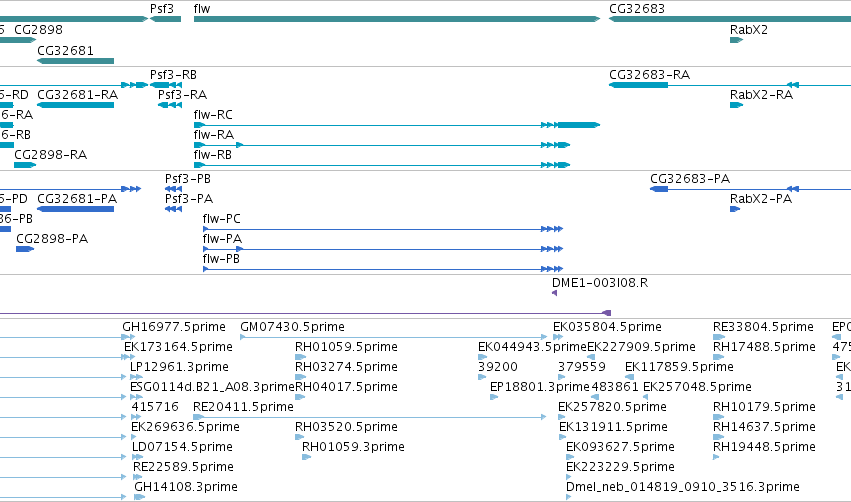The height and width of the screenshot is (502, 851).
Task: Select RabX2-PA protein glyph
Action: (735, 209)
